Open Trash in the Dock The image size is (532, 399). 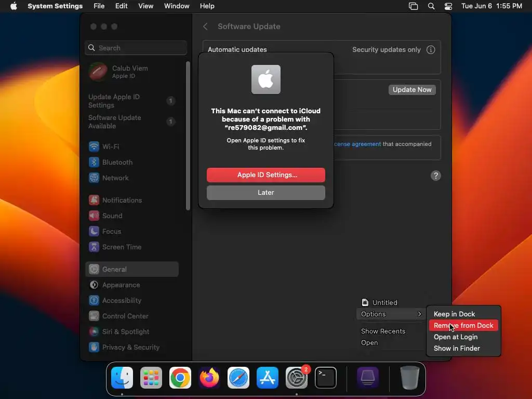409,378
